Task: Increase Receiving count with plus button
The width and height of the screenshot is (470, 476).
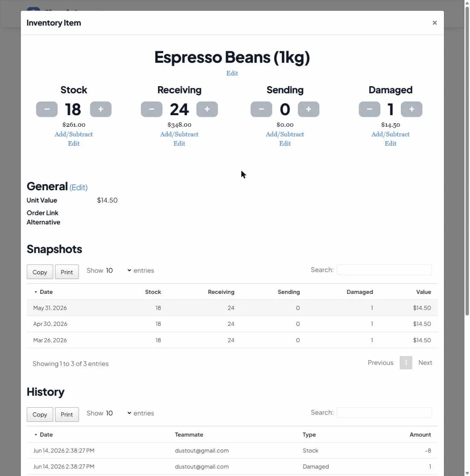Action: (207, 109)
